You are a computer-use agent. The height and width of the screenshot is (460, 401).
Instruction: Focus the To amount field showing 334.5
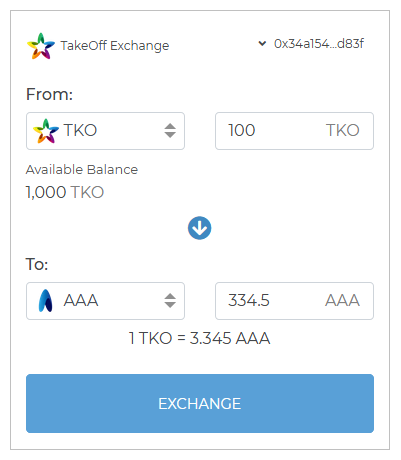294,301
